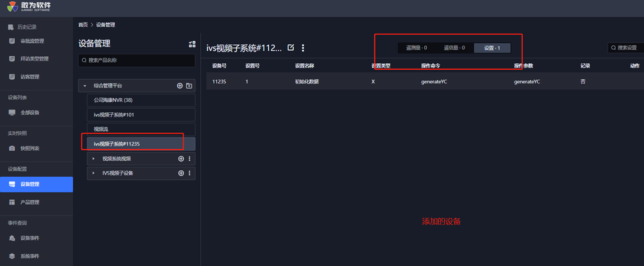Open 全部设备 in the sidebar
This screenshot has width=644, height=266.
pos(30,112)
